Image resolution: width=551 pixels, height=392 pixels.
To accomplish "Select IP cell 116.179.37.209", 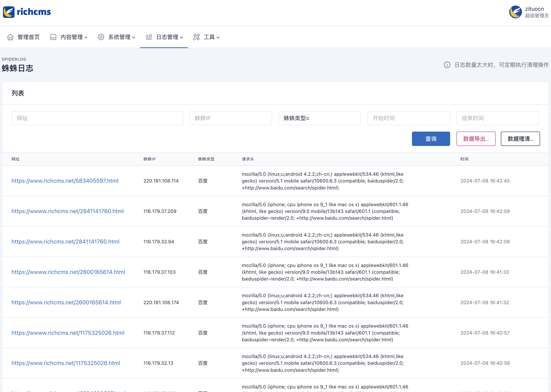I will tap(160, 211).
